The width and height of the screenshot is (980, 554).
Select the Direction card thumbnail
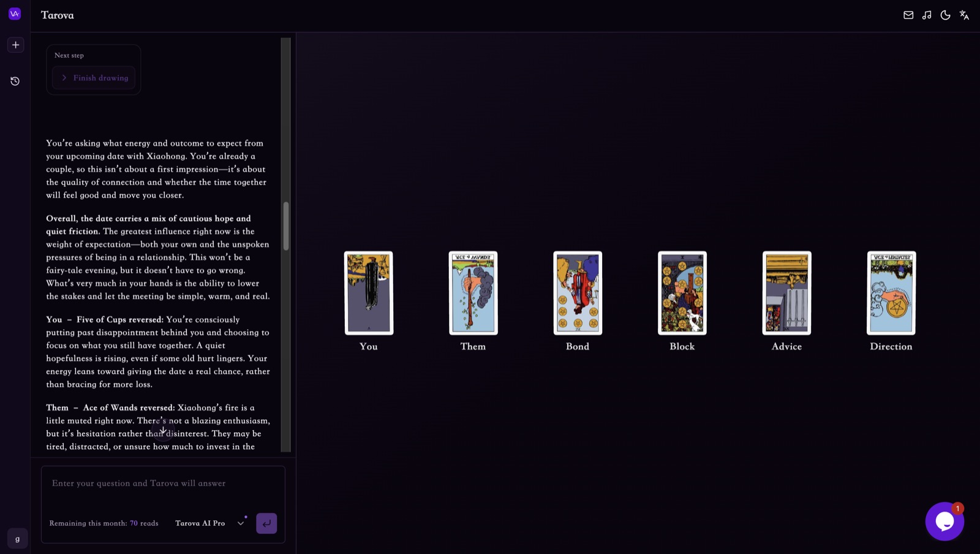[891, 293]
